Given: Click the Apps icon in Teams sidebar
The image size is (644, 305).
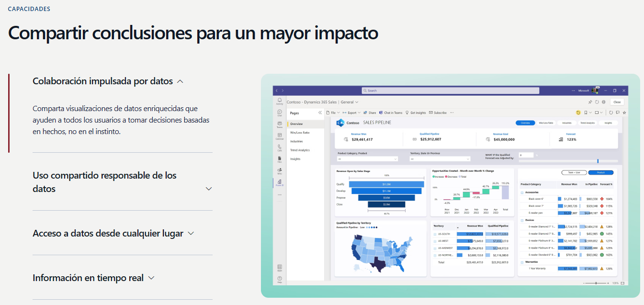Looking at the screenshot, I should coord(279,267).
